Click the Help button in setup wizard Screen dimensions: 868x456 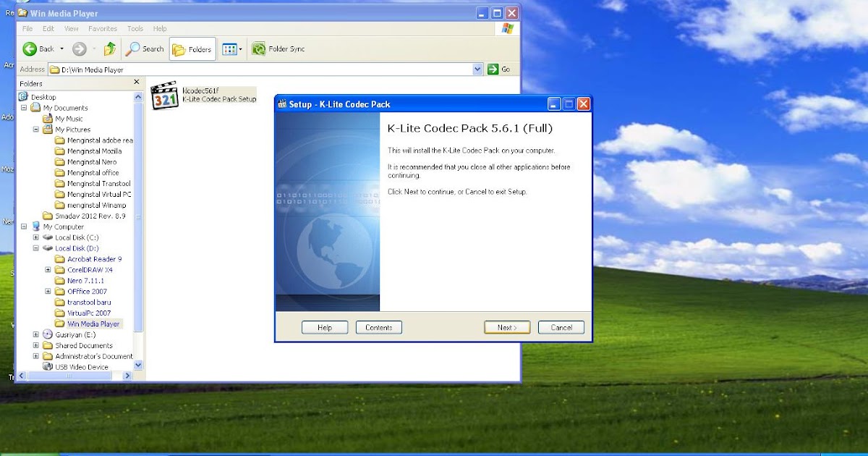point(325,327)
